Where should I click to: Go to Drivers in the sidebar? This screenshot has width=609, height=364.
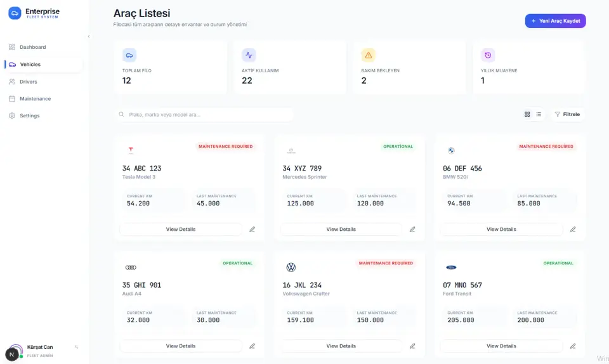tap(43, 82)
